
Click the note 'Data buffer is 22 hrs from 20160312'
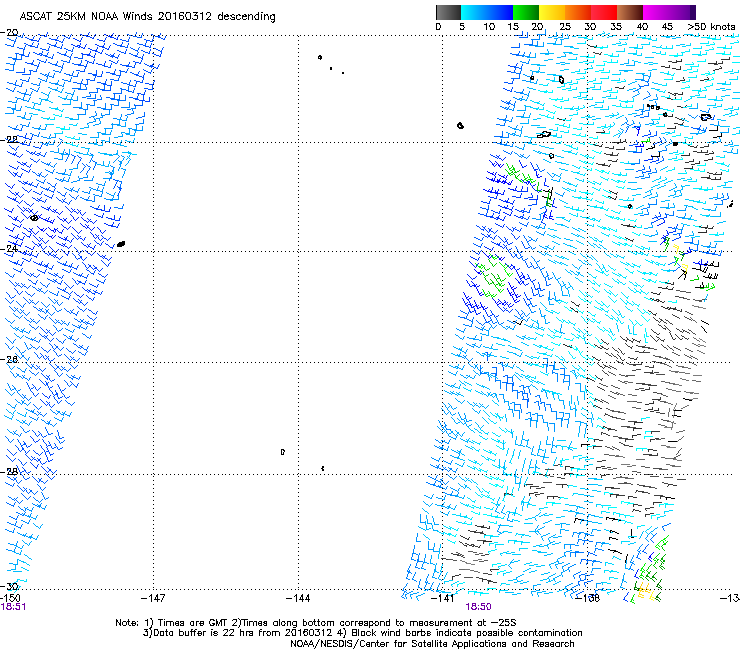pyautogui.click(x=241, y=633)
